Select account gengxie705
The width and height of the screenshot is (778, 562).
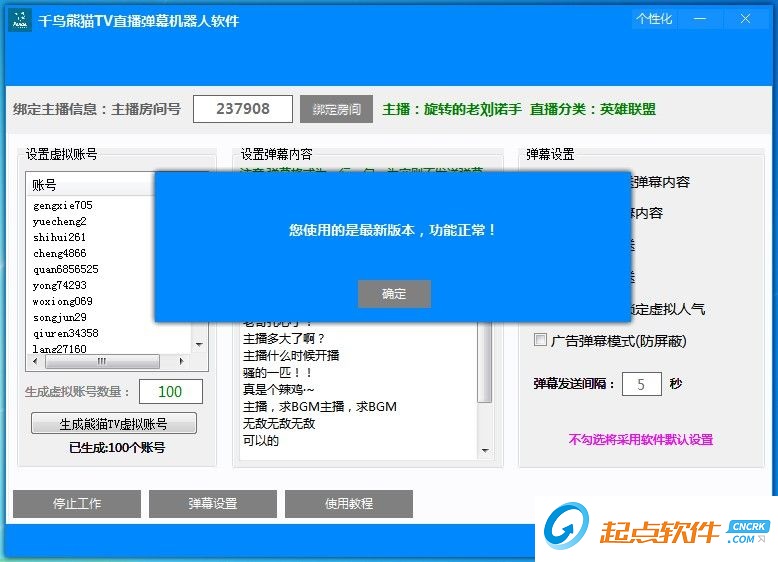tap(63, 205)
